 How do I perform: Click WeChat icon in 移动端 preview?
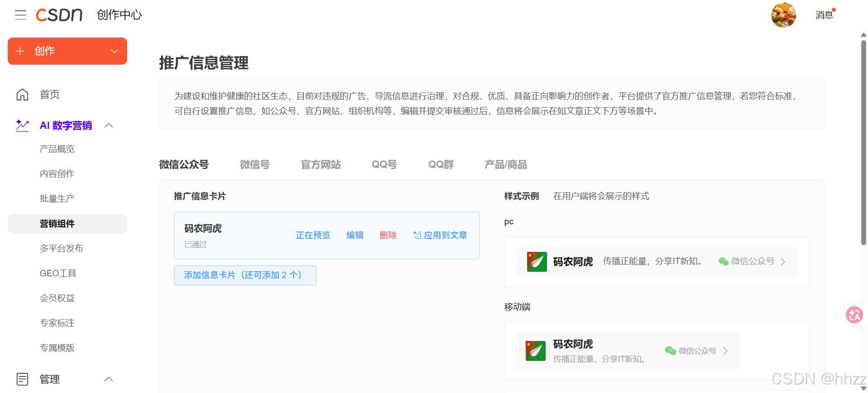coord(670,350)
